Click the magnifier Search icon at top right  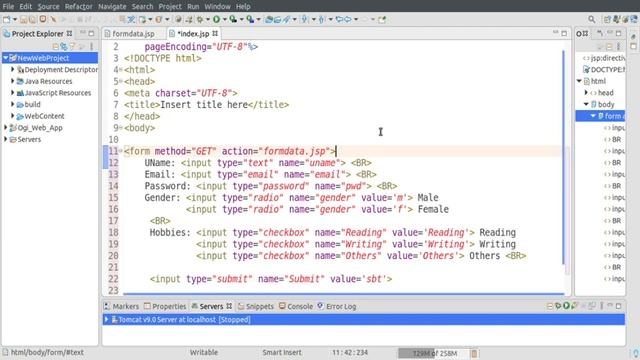click(x=591, y=19)
